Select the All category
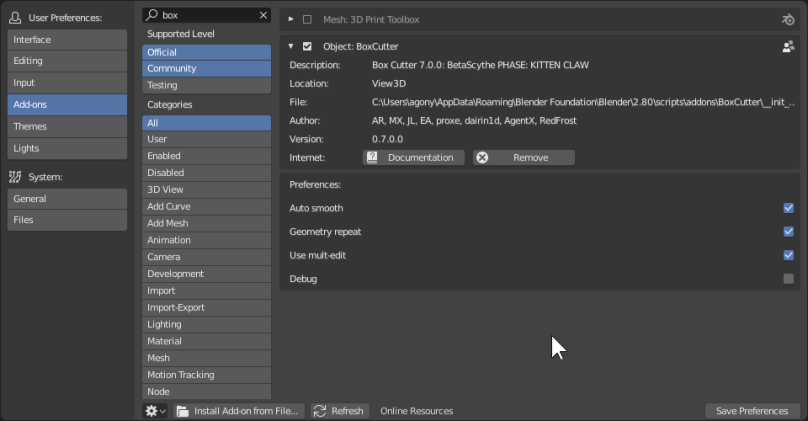This screenshot has height=421, width=808. coord(206,123)
